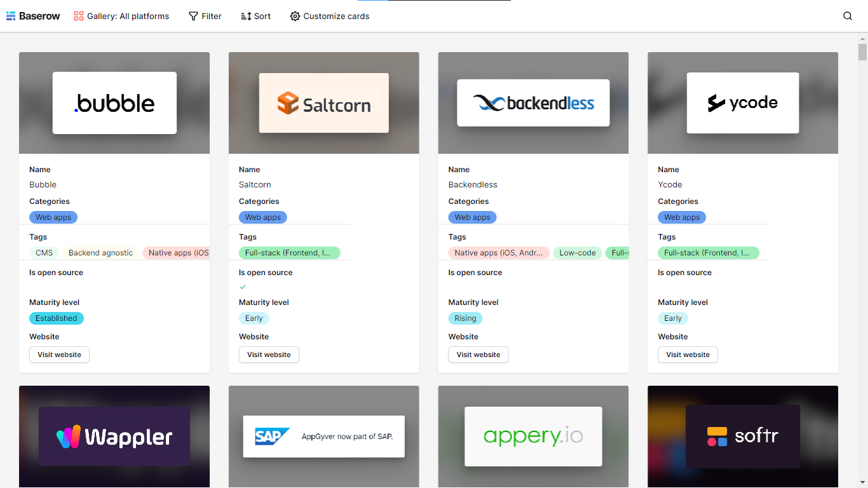The width and height of the screenshot is (868, 488).
Task: Click the Established maturity badge on Bubble
Action: [57, 318]
